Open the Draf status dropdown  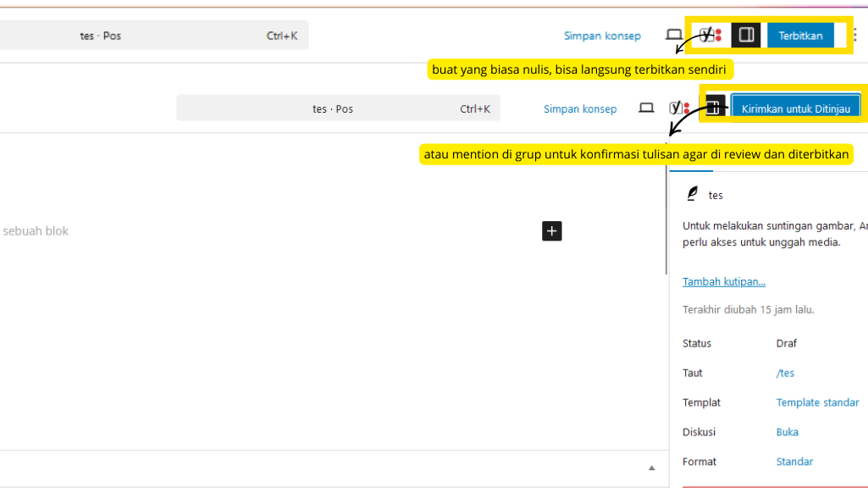[x=786, y=343]
